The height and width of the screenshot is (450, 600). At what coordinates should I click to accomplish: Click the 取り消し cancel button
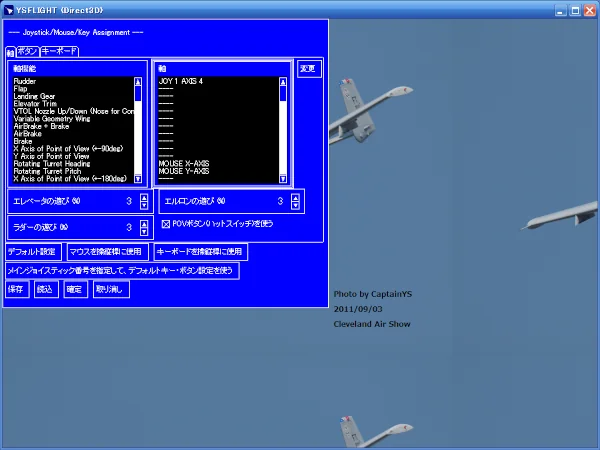pyautogui.click(x=111, y=289)
